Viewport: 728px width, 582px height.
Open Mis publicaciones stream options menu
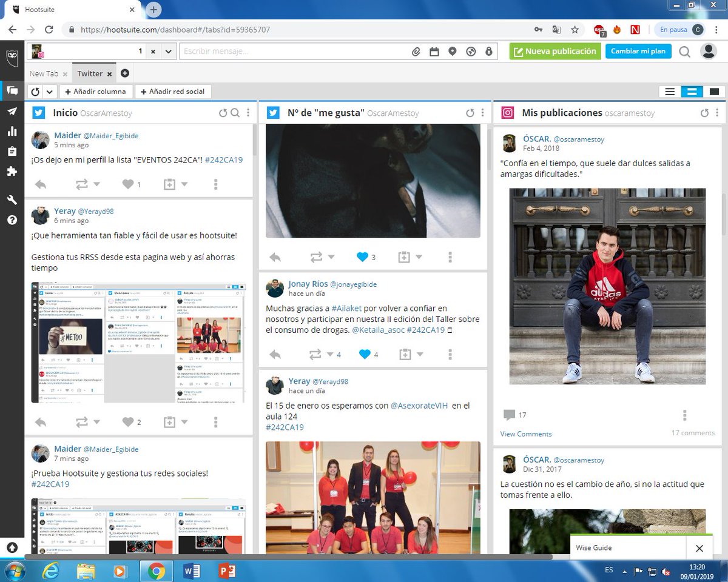click(x=718, y=113)
